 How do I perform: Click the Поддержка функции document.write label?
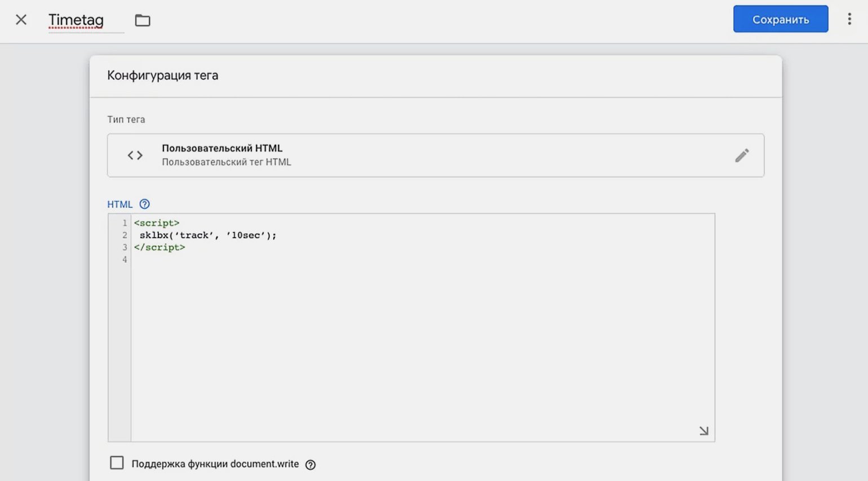[x=215, y=464]
